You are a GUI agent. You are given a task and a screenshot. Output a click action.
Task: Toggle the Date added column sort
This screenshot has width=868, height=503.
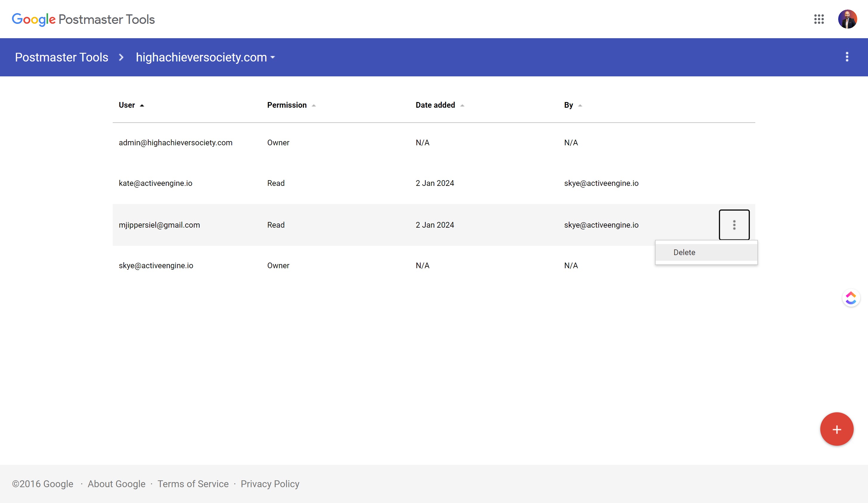point(462,105)
